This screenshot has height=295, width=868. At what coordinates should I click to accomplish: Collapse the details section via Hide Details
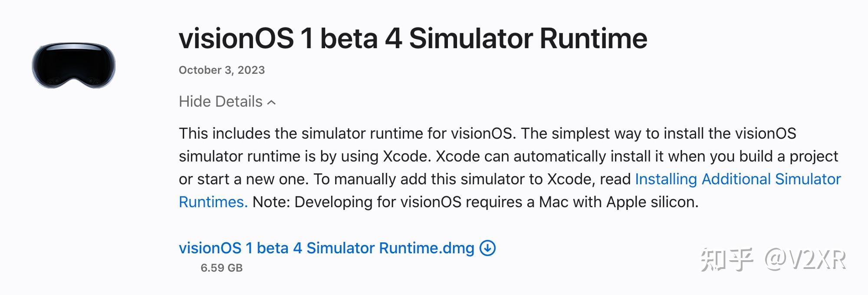coord(221,101)
